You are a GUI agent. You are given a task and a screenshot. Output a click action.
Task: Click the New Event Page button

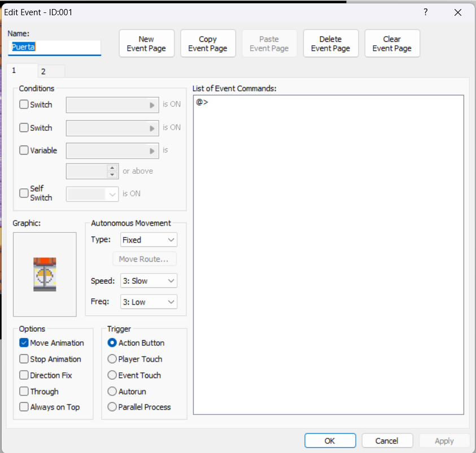point(146,43)
